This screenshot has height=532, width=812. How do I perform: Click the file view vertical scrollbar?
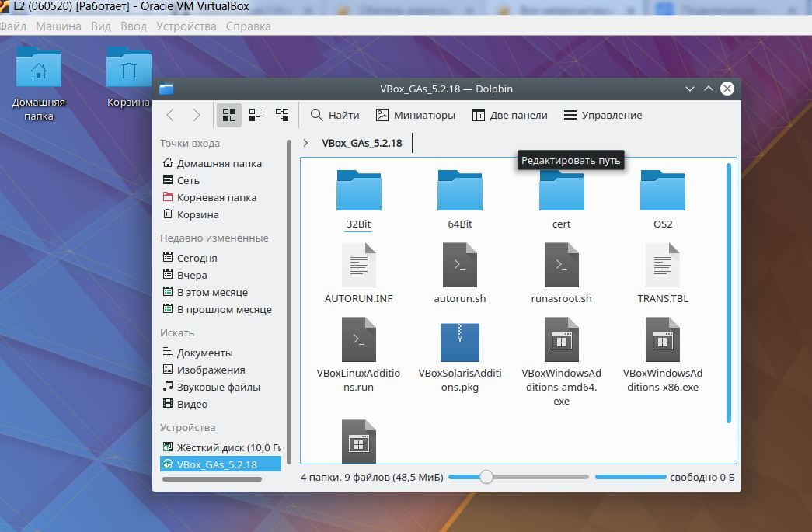point(729,293)
